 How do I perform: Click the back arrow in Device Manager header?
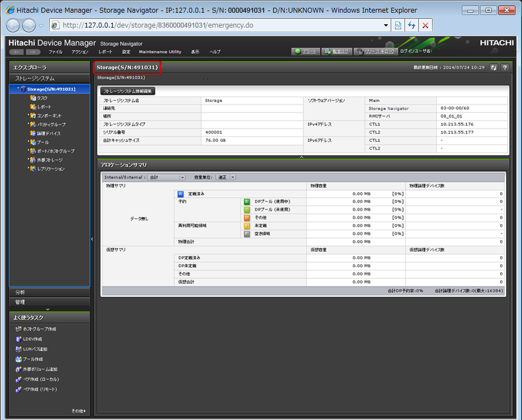coord(17,52)
